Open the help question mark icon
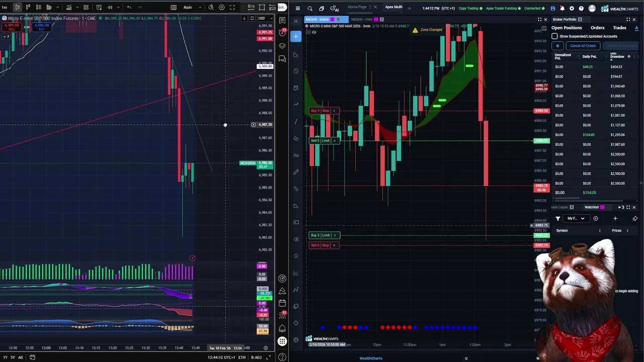 click(581, 9)
